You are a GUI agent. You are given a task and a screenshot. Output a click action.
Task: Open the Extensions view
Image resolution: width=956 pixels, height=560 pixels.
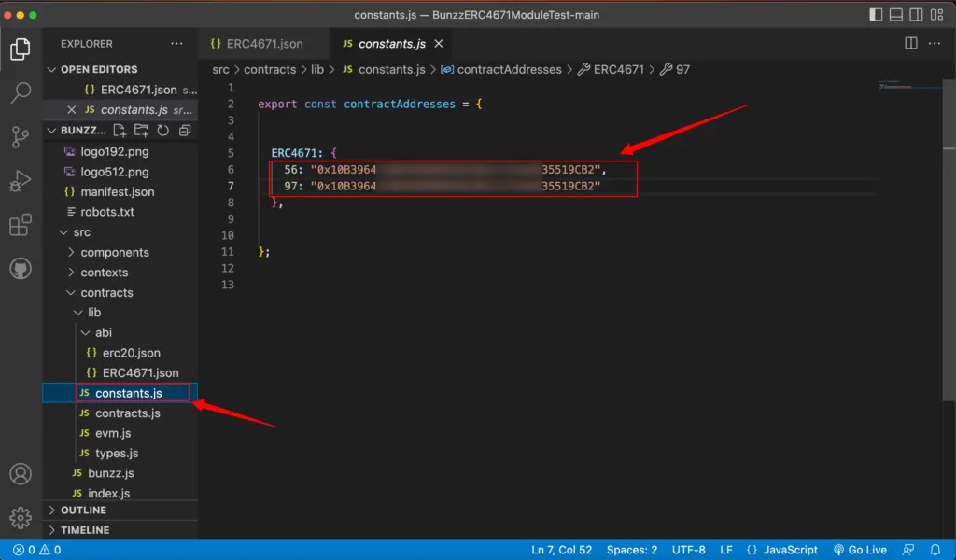point(21,225)
